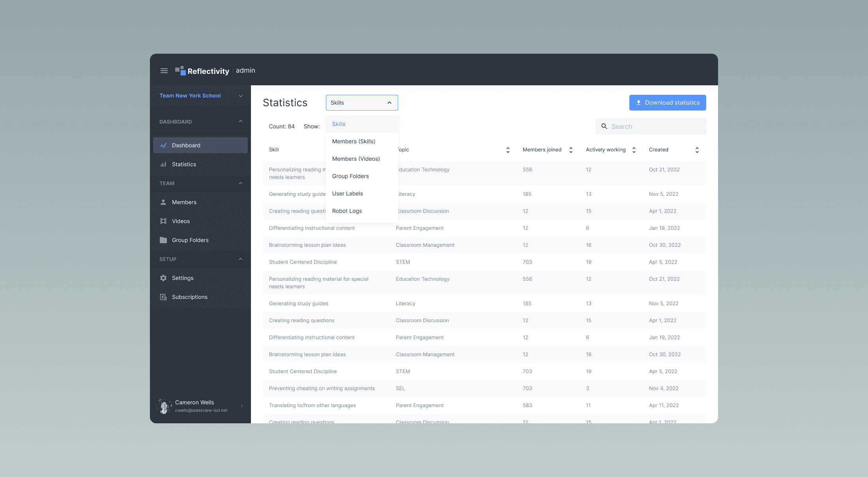Click the hamburger menu icon
The height and width of the screenshot is (477, 868).
point(164,71)
